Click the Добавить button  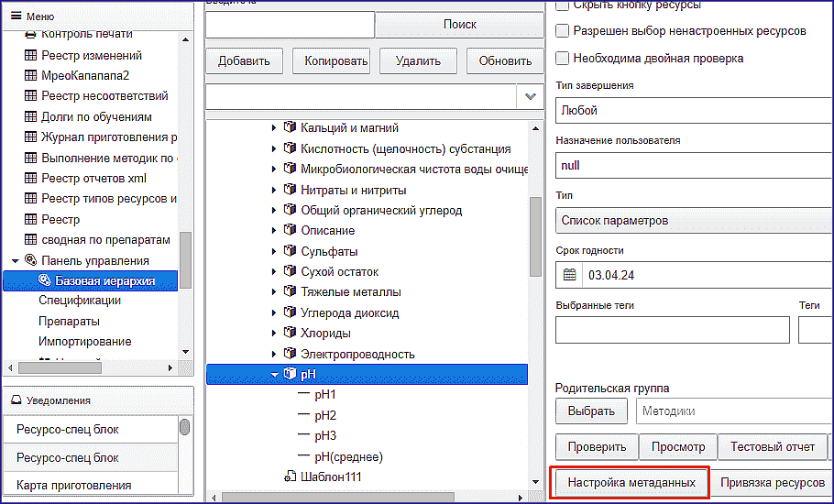pos(244,60)
